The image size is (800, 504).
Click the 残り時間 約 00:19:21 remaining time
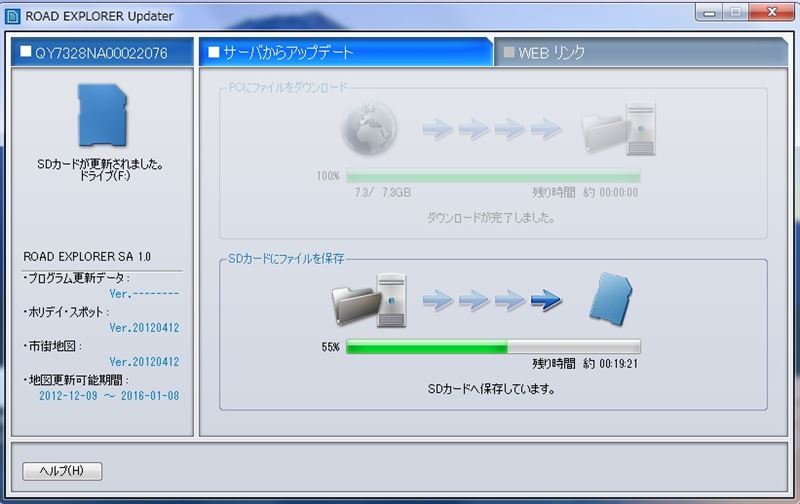585,364
